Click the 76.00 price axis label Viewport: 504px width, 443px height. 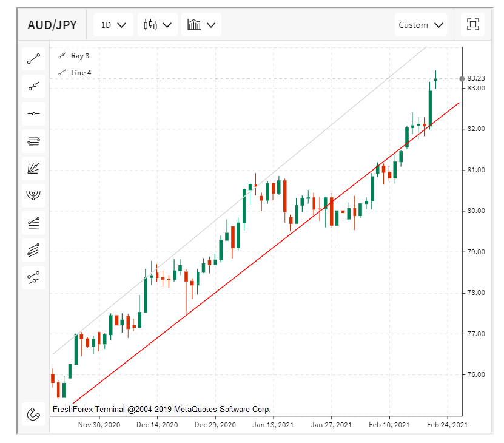476,374
